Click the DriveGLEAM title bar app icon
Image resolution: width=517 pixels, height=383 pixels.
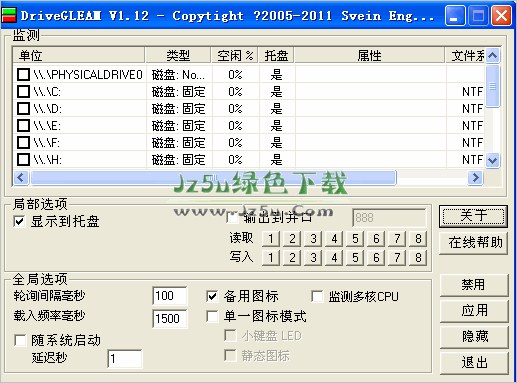click(9, 15)
